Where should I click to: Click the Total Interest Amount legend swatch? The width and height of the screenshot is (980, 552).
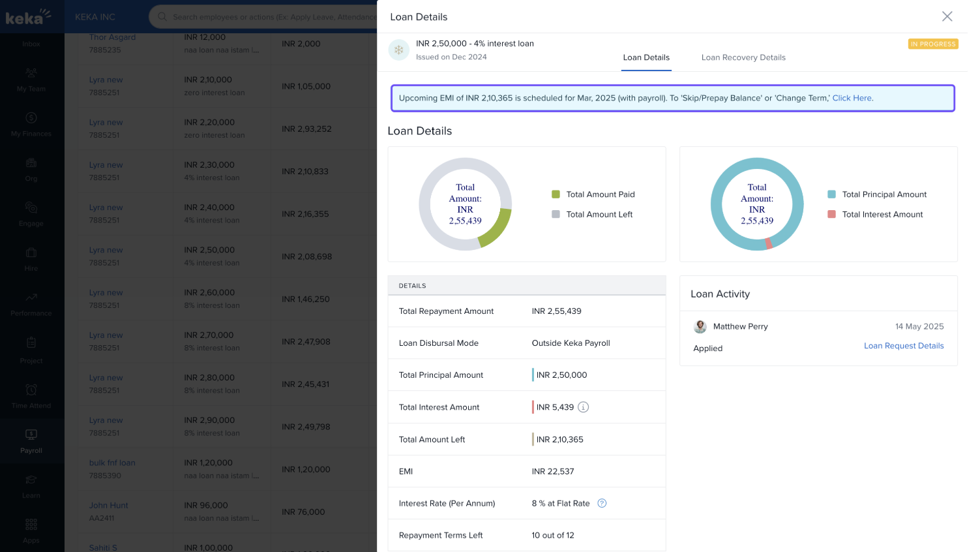pos(831,214)
